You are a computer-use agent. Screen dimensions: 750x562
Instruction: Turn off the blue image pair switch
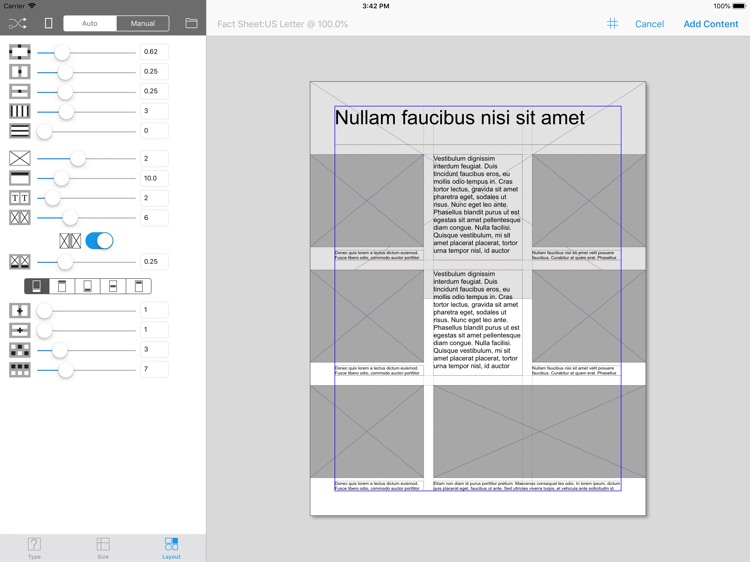(x=99, y=241)
